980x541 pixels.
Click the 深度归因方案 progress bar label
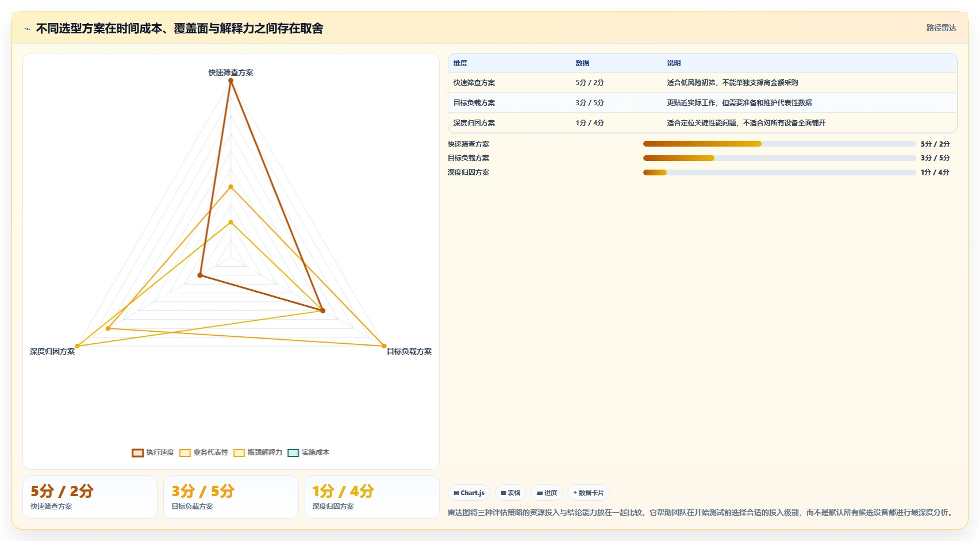pos(468,172)
